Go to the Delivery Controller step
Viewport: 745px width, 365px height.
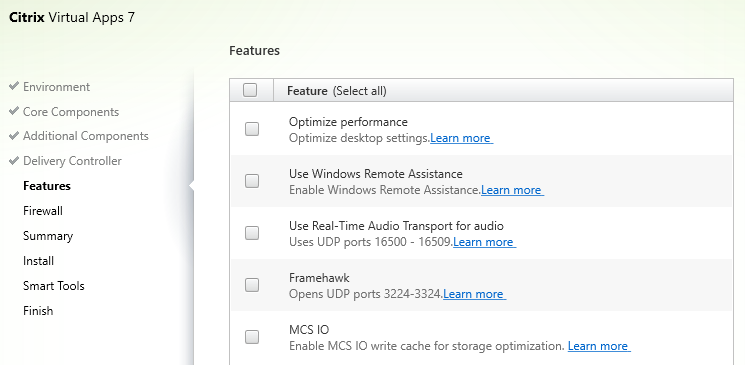(x=72, y=161)
